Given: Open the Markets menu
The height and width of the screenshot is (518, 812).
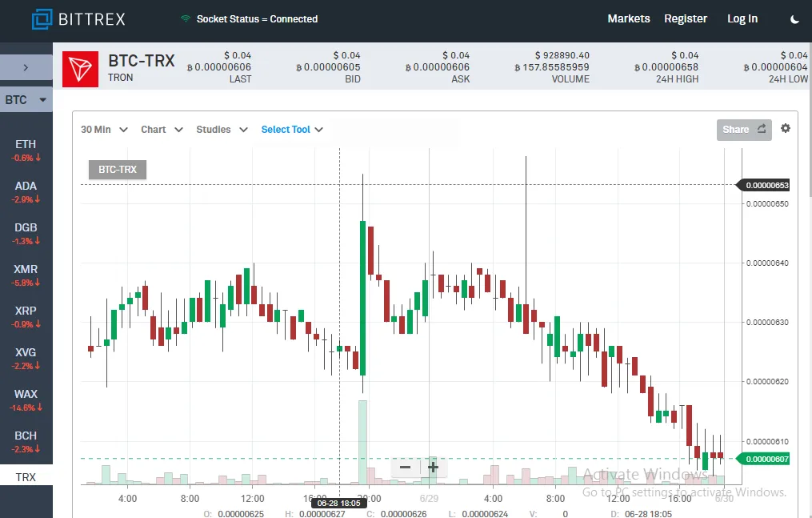Looking at the screenshot, I should 628,18.
